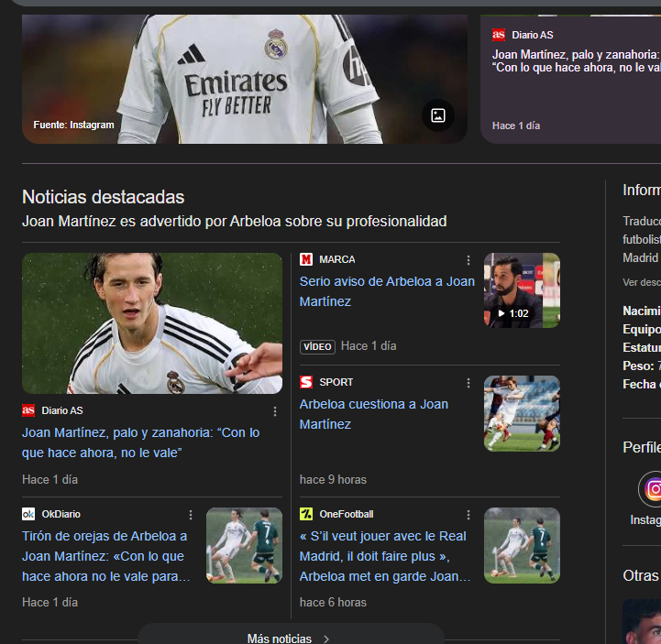Open the Diario AS 'palo y zanahoria' headline
Screen dimensions: 661x644
tap(140, 442)
